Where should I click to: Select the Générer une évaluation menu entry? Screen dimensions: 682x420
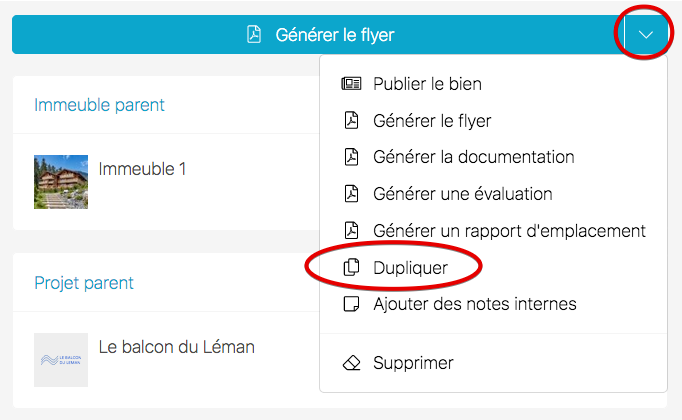point(462,194)
